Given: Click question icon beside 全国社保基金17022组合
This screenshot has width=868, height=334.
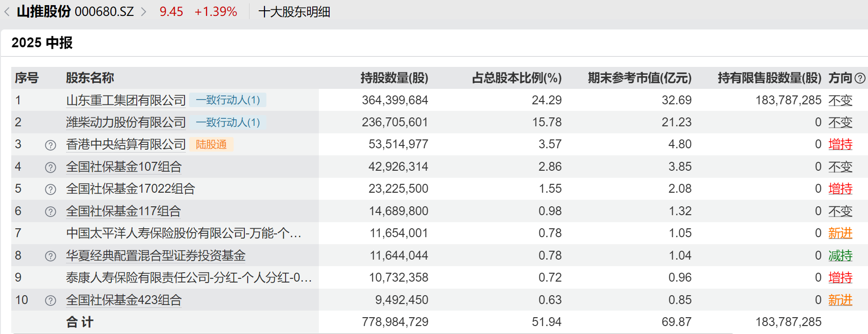Looking at the screenshot, I should [x=51, y=189].
